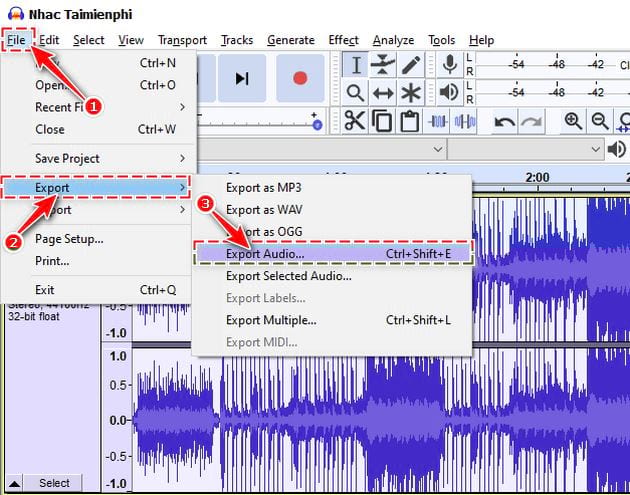
Task: Open the Tools menu
Action: point(441,40)
